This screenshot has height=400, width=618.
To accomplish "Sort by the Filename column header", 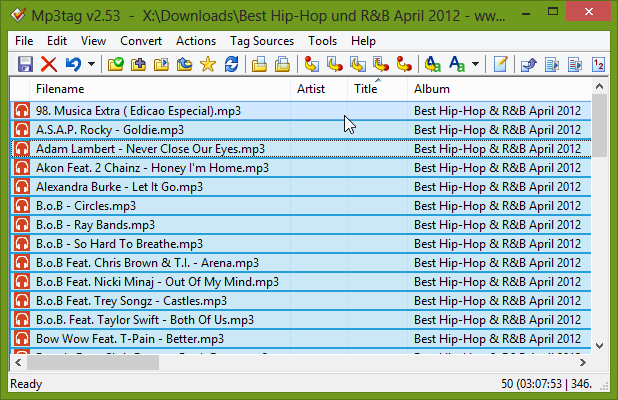I will pyautogui.click(x=160, y=89).
